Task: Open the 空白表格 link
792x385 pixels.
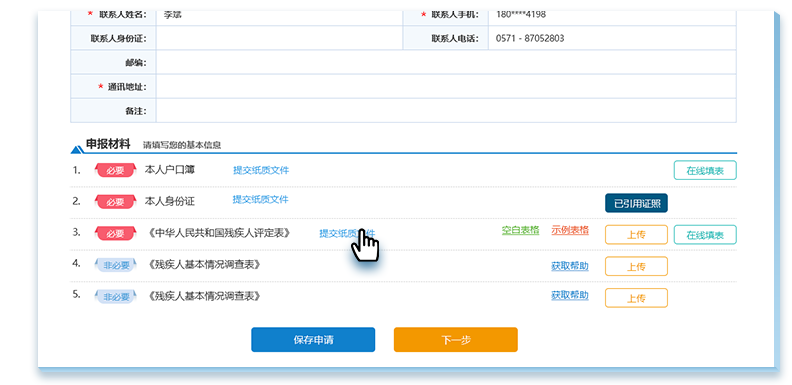Action: pyautogui.click(x=520, y=230)
